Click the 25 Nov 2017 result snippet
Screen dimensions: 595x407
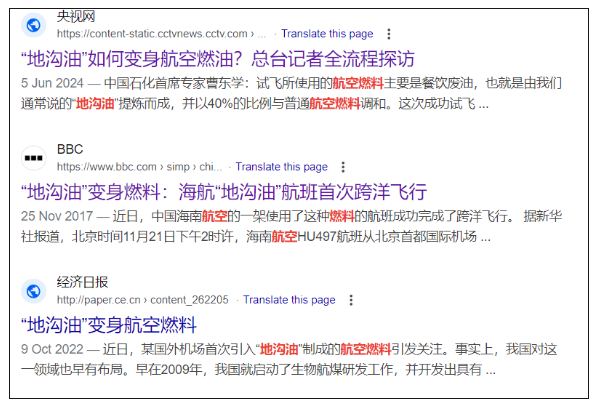pos(291,226)
